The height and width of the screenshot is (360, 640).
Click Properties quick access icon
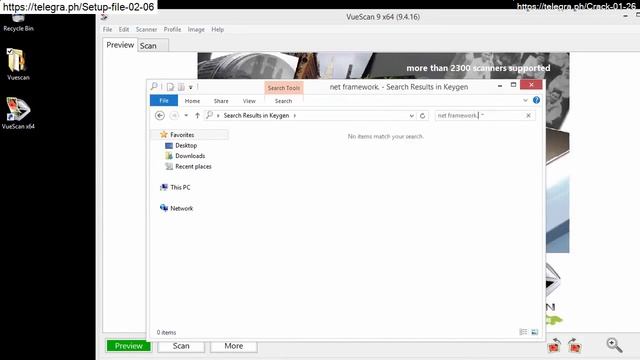[170, 87]
